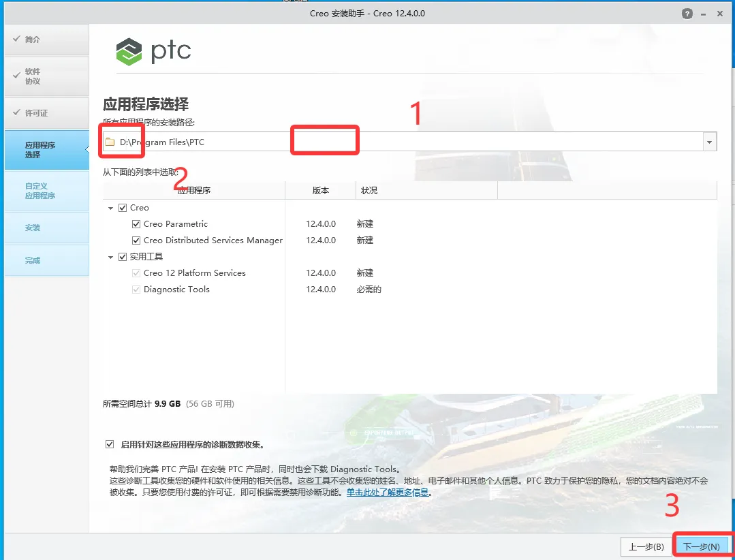Click the 从下面的列表中选取 label
The width and height of the screenshot is (735, 560).
[x=140, y=172]
